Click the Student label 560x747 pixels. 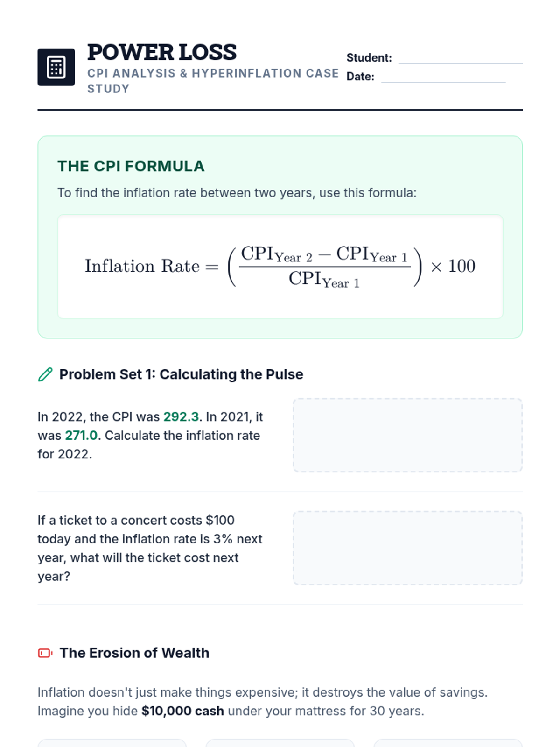click(x=369, y=58)
